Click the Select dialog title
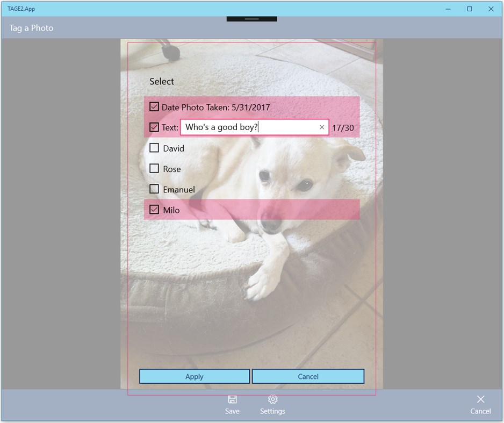Viewport: 504px width, 423px height. click(x=161, y=81)
